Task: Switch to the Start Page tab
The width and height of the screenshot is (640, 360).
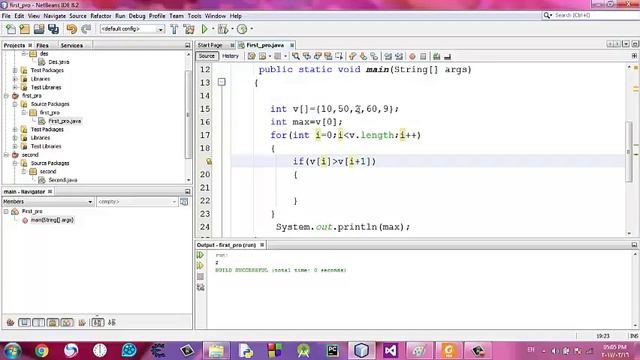Action: [210, 45]
